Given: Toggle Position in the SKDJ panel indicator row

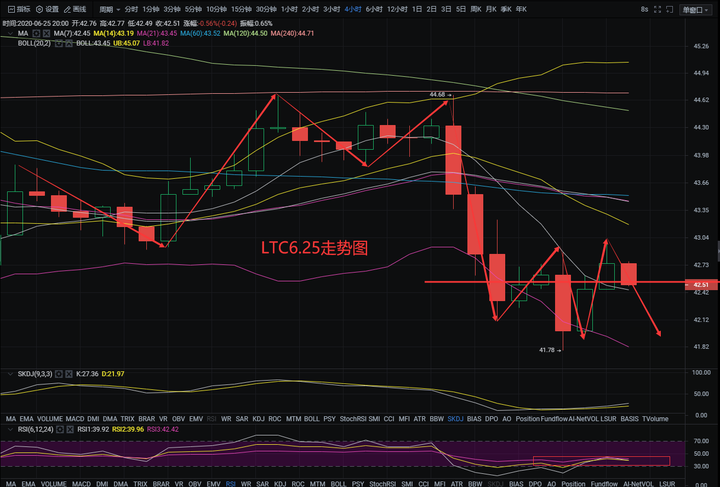Looking at the screenshot, I should (x=527, y=419).
